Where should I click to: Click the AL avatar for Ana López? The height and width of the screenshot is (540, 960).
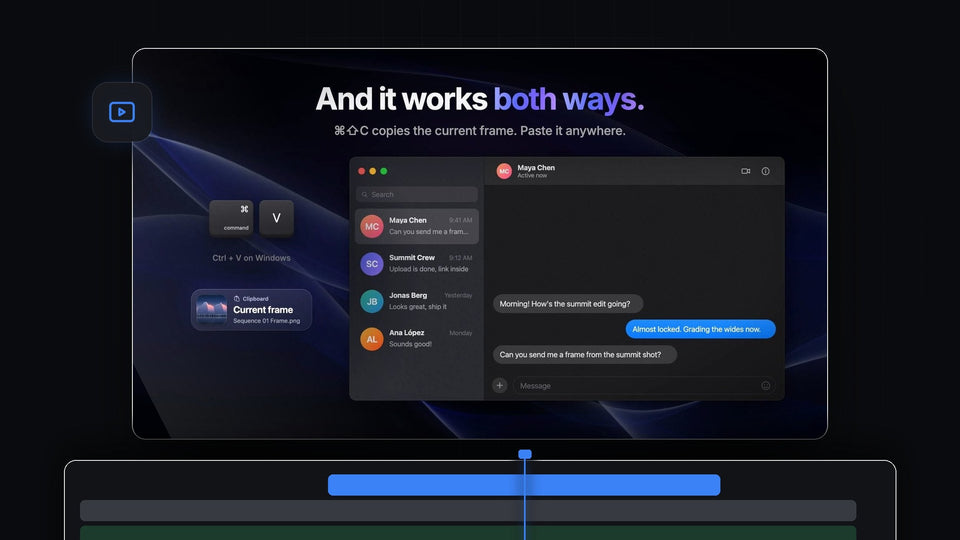pos(372,339)
